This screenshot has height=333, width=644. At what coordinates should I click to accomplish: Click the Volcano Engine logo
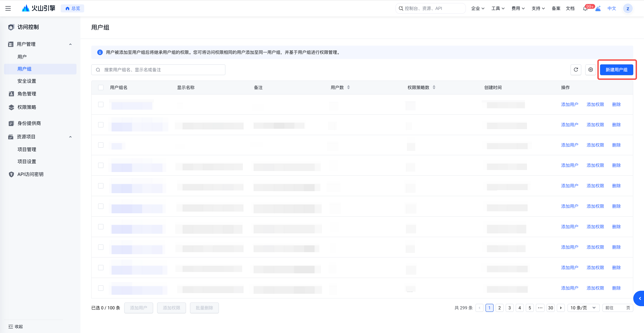(39, 8)
